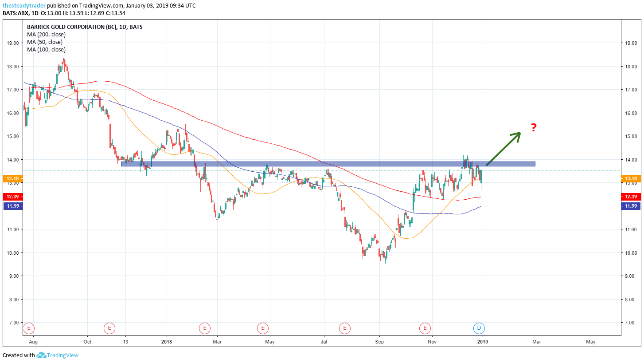Select the MA (100, close) indicator label
Viewport: 644px width, 363px height.
[x=46, y=50]
